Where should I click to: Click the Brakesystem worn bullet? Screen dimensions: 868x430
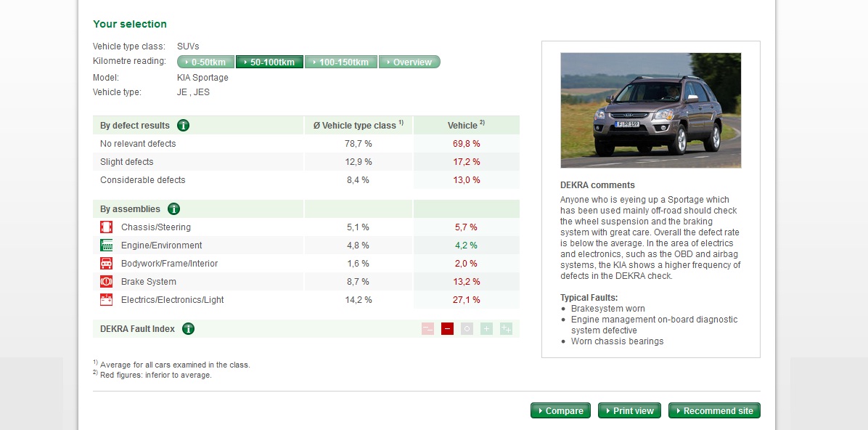click(608, 309)
